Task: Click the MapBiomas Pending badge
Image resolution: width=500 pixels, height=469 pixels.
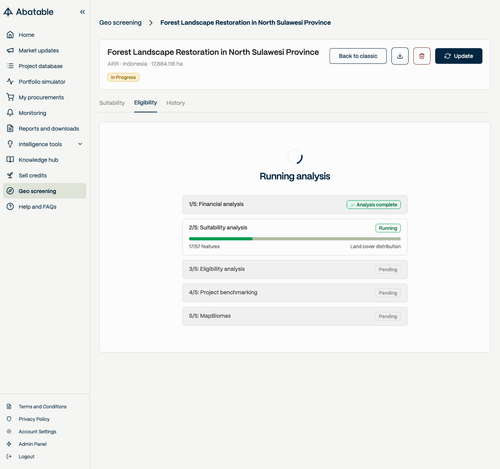Action: (x=388, y=316)
